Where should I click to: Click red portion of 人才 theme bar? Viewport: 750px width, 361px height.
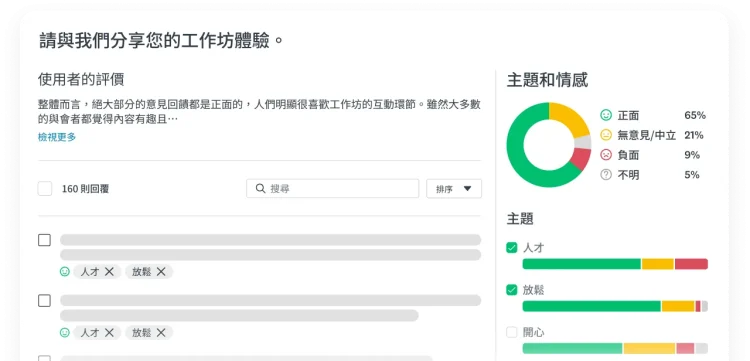tap(691, 264)
